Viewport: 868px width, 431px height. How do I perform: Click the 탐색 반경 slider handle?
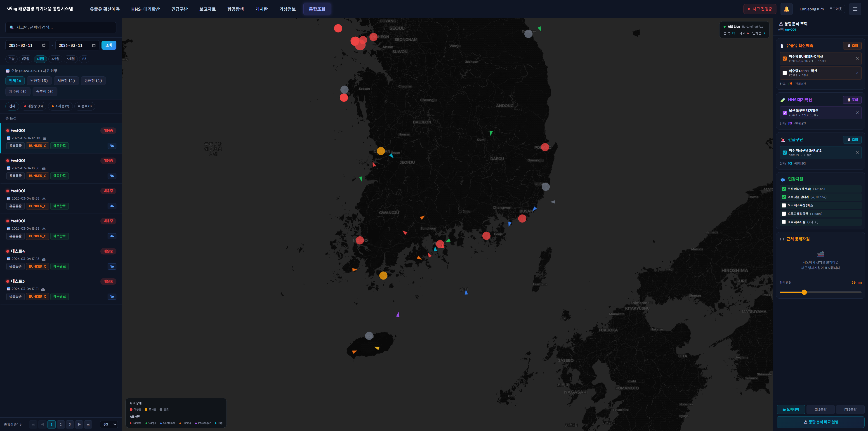pyautogui.click(x=804, y=292)
